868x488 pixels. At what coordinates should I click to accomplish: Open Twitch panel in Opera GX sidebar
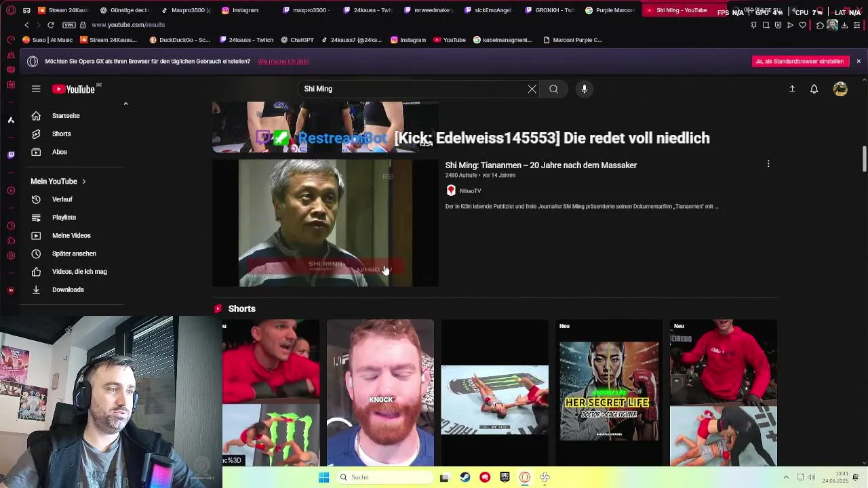11,155
